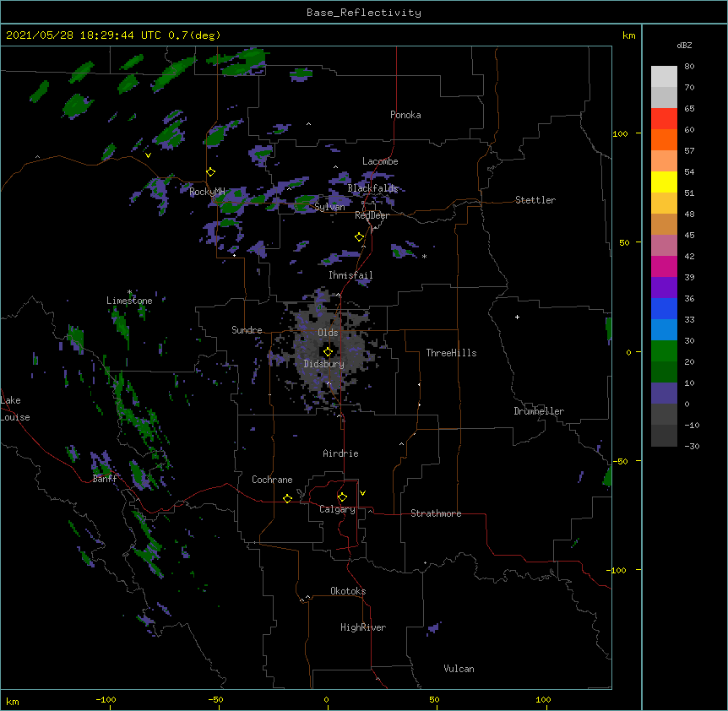Pick the light blue swatch in dBZ legend
Screen dimensions: 728x711
click(x=664, y=330)
